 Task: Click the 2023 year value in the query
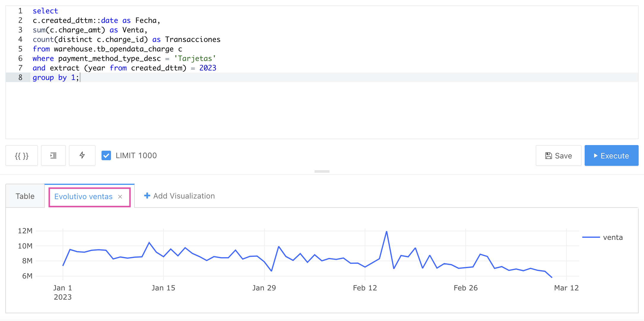pyautogui.click(x=208, y=68)
